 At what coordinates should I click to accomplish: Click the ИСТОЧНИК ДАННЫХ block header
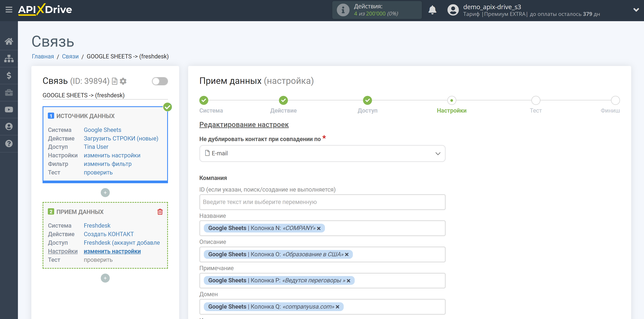pyautogui.click(x=85, y=116)
